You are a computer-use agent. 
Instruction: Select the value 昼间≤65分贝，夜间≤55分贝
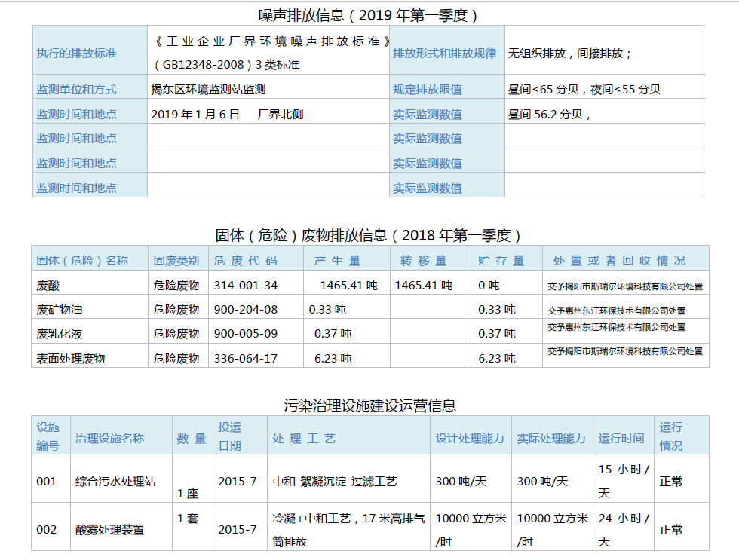tap(584, 90)
